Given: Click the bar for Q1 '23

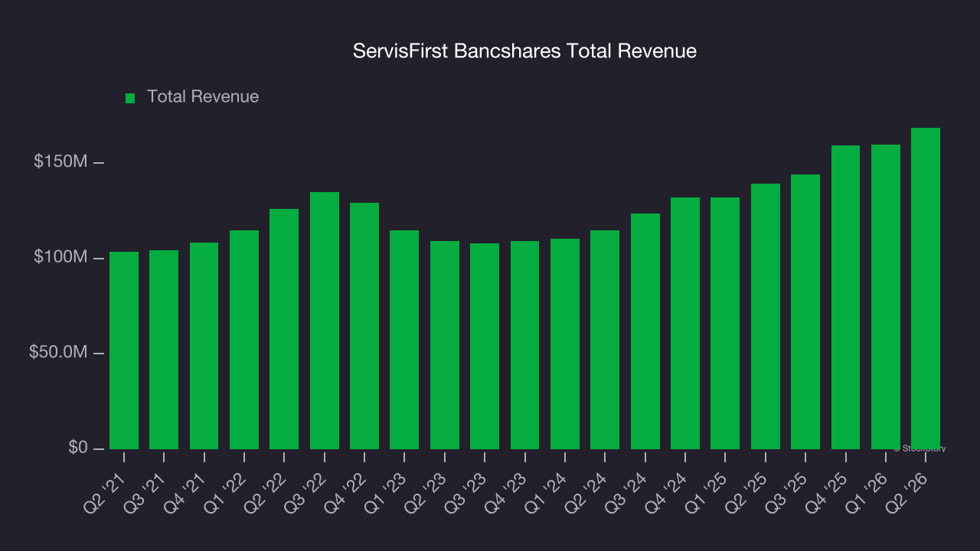Looking at the screenshot, I should (404, 340).
